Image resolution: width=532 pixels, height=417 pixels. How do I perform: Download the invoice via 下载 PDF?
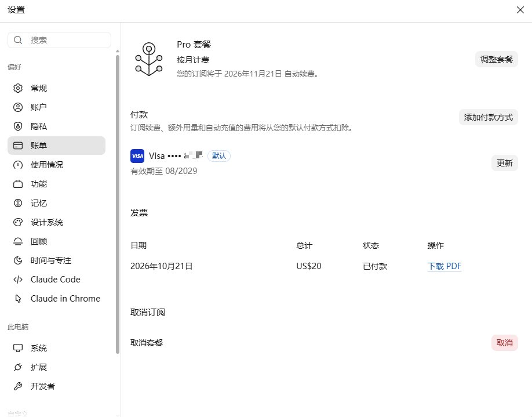444,266
